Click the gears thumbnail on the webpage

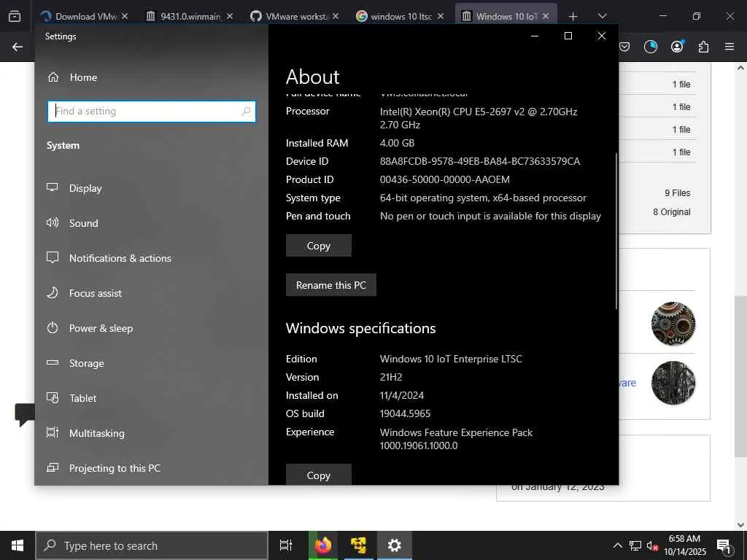coord(673,324)
